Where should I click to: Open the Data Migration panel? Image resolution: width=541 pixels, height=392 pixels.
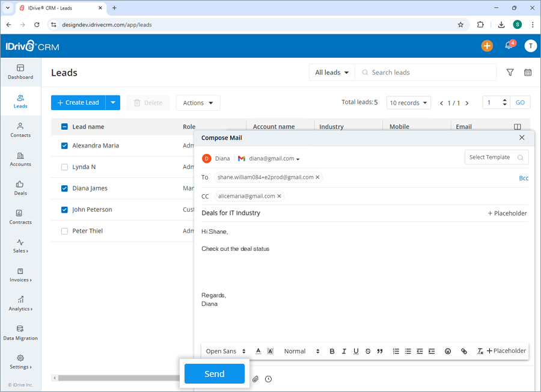tap(20, 334)
